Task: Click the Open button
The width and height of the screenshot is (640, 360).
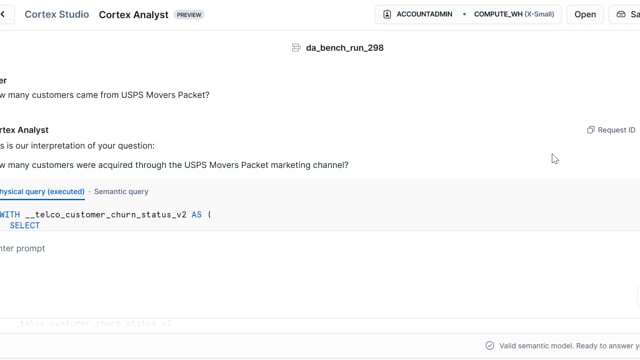Action: [585, 14]
